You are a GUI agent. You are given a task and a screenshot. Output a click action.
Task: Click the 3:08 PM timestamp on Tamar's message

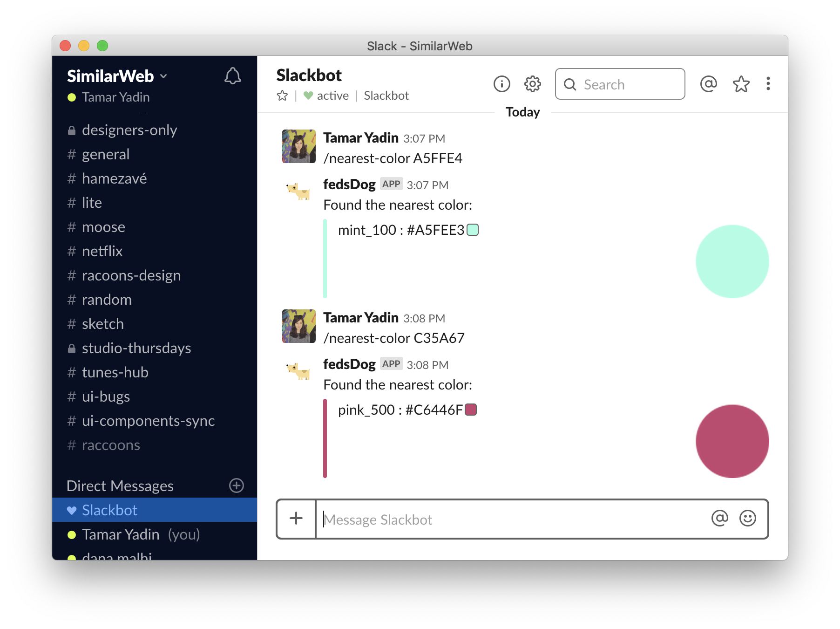[x=424, y=319]
